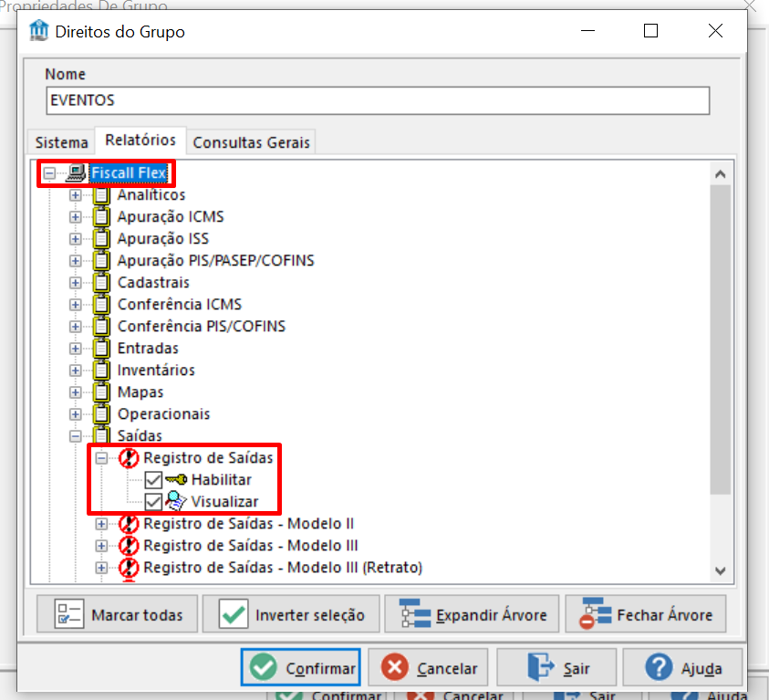Expand the Operacionais node
The image size is (769, 700).
tap(75, 414)
